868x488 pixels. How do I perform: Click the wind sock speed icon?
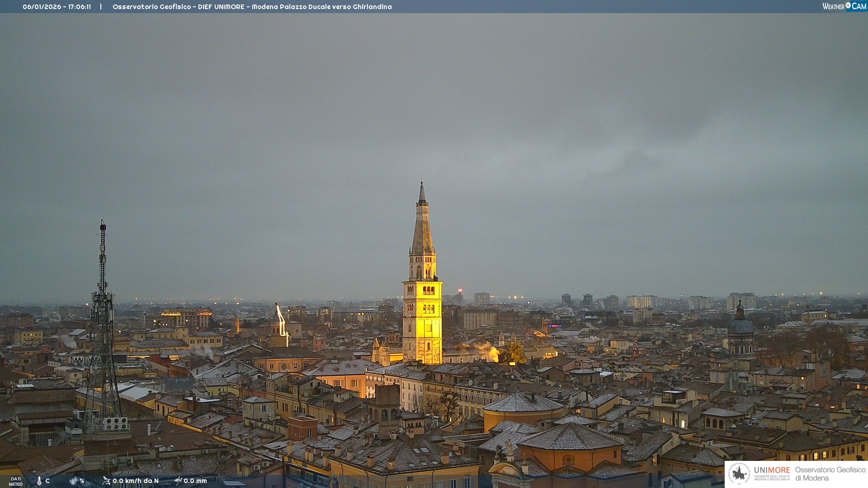tap(106, 481)
